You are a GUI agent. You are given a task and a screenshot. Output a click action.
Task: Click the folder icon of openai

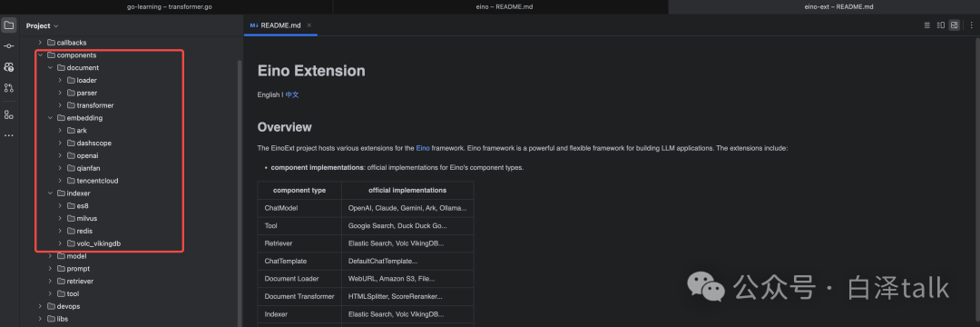click(x=72, y=155)
